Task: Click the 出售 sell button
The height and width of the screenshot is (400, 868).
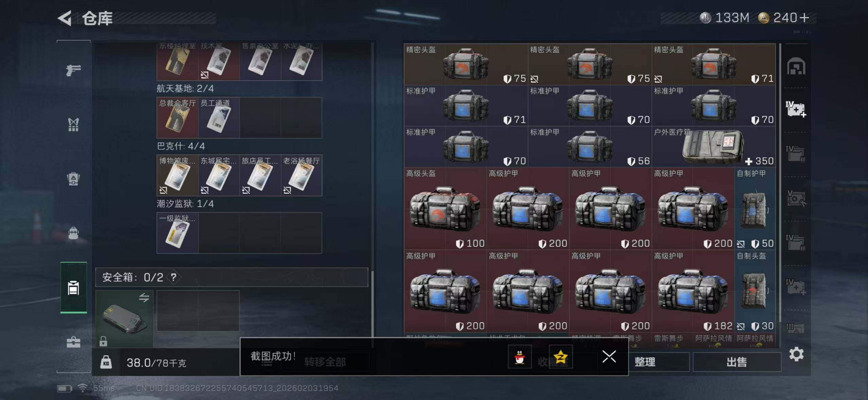Action: click(737, 362)
